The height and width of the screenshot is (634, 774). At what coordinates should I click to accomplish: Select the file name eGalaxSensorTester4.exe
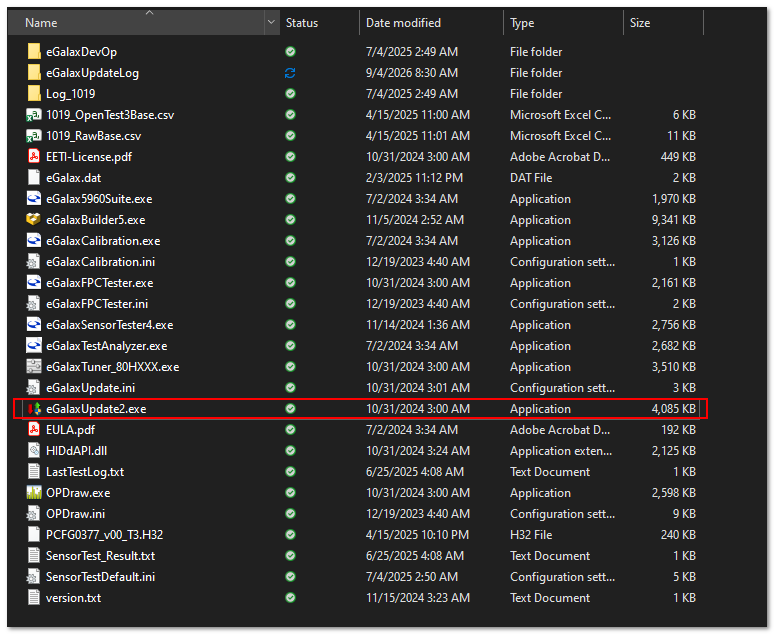(x=110, y=325)
